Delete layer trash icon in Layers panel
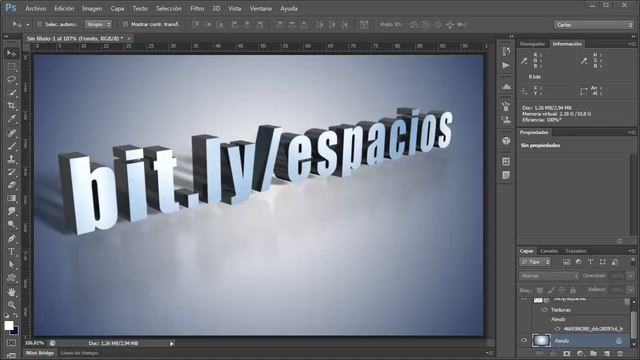The height and width of the screenshot is (360, 640). (x=620, y=353)
